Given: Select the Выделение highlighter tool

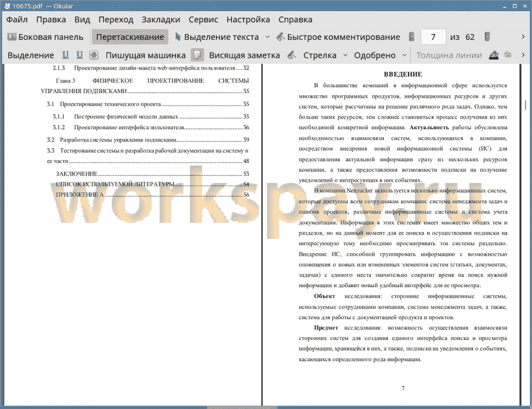Looking at the screenshot, I should pos(30,55).
